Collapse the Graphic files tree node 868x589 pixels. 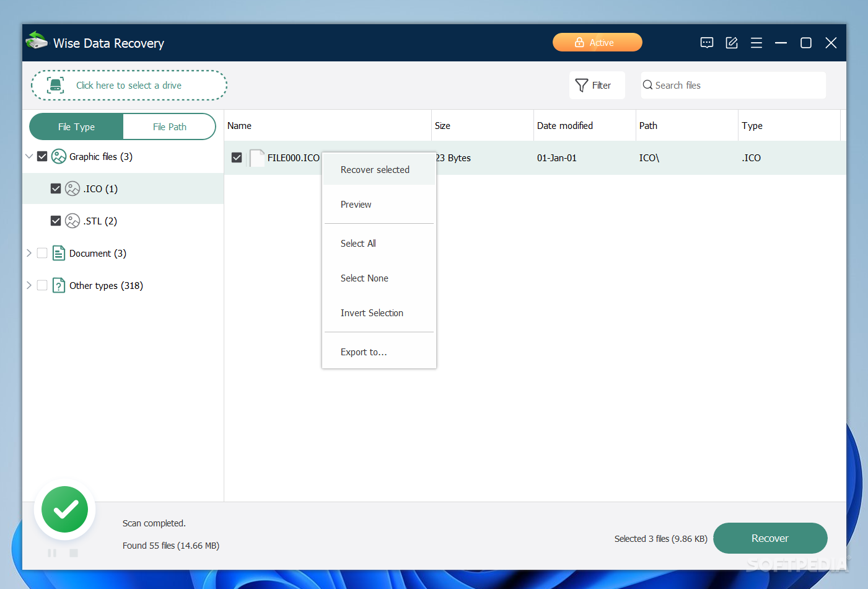click(x=29, y=156)
